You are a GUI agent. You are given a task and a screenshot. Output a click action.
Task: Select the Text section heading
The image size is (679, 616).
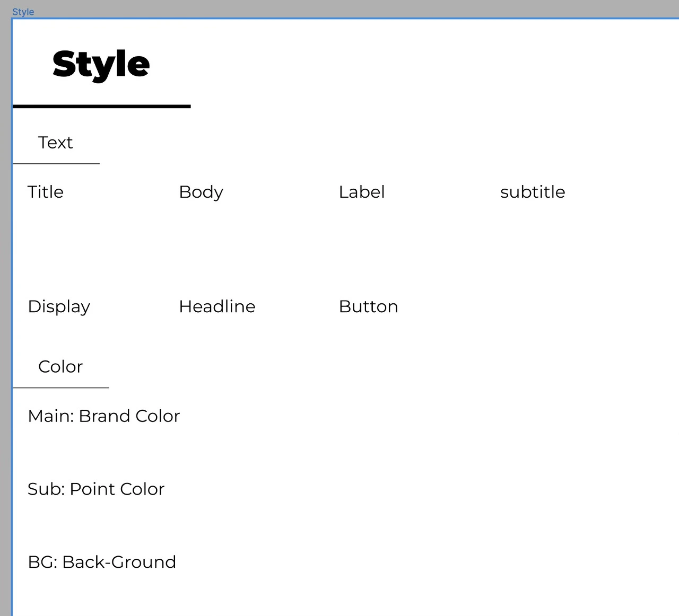(56, 143)
